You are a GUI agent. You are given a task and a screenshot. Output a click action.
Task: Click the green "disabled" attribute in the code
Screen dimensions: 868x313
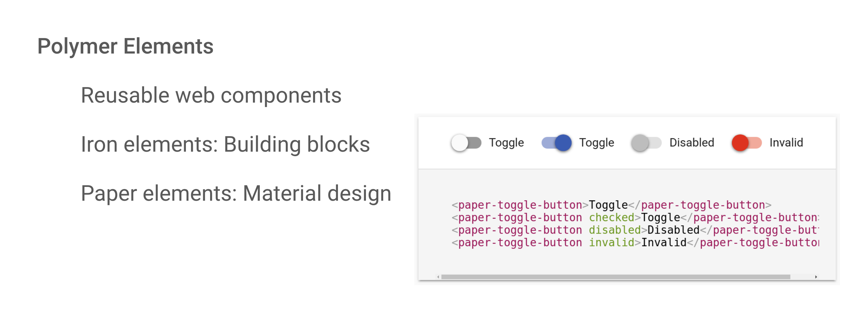615,230
